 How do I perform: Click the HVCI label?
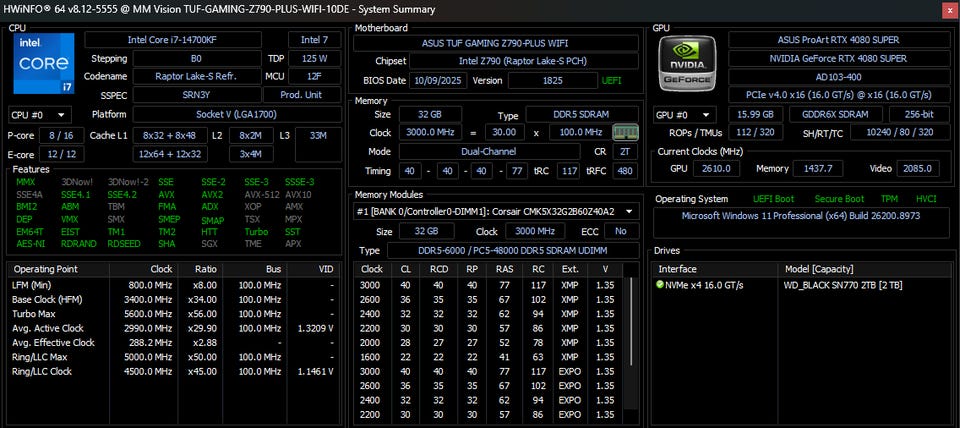click(926, 199)
